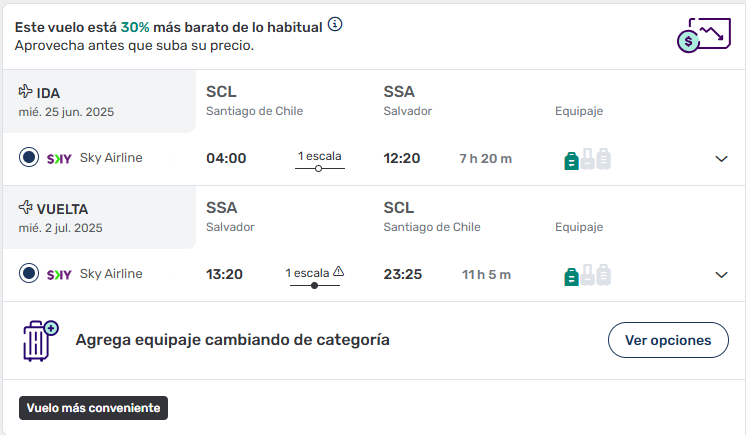Click the Sky Airline logo on outbound flight
Image resolution: width=746 pixels, height=435 pixels.
point(59,158)
